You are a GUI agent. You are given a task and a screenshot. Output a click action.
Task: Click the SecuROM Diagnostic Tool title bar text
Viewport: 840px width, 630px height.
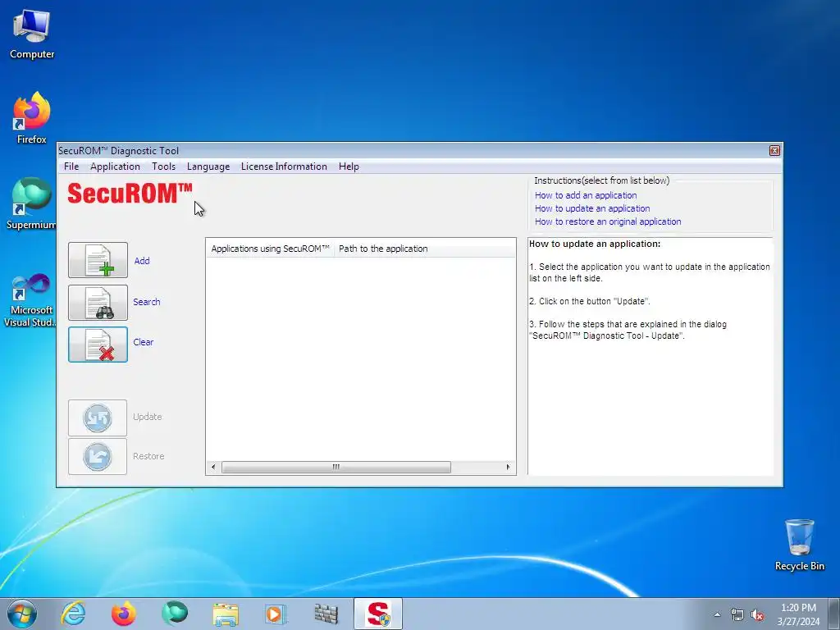[118, 151]
